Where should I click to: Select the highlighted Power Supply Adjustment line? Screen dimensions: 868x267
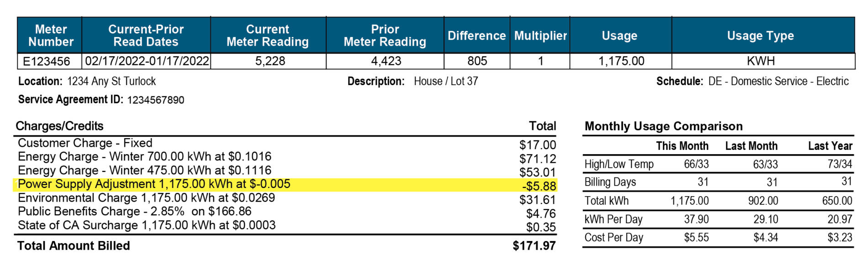pyautogui.click(x=154, y=184)
